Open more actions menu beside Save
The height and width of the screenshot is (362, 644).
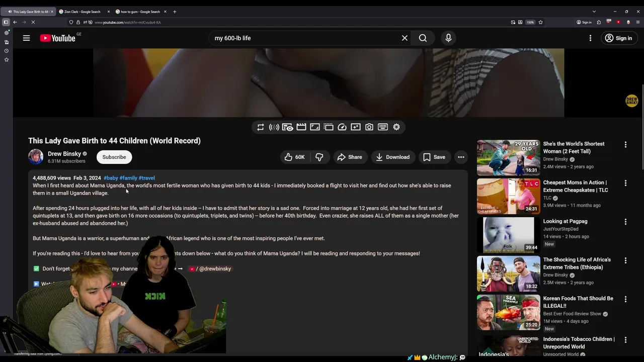point(461,157)
